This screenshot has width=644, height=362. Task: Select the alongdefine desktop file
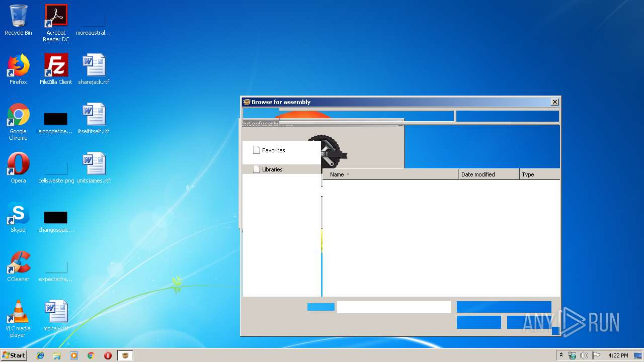(x=56, y=122)
